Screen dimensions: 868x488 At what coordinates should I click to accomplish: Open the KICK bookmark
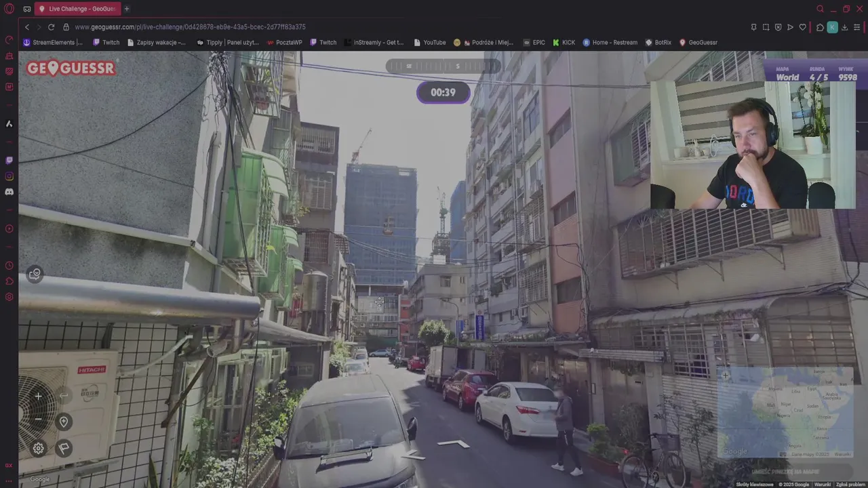click(564, 42)
